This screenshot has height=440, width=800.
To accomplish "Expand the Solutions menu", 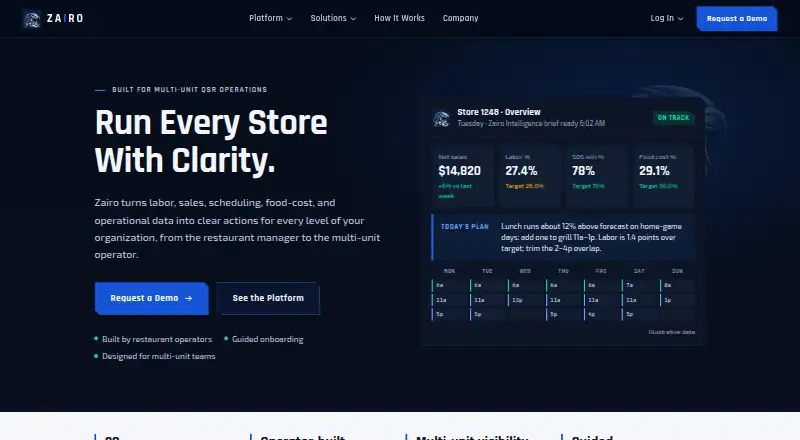I will 333,18.
